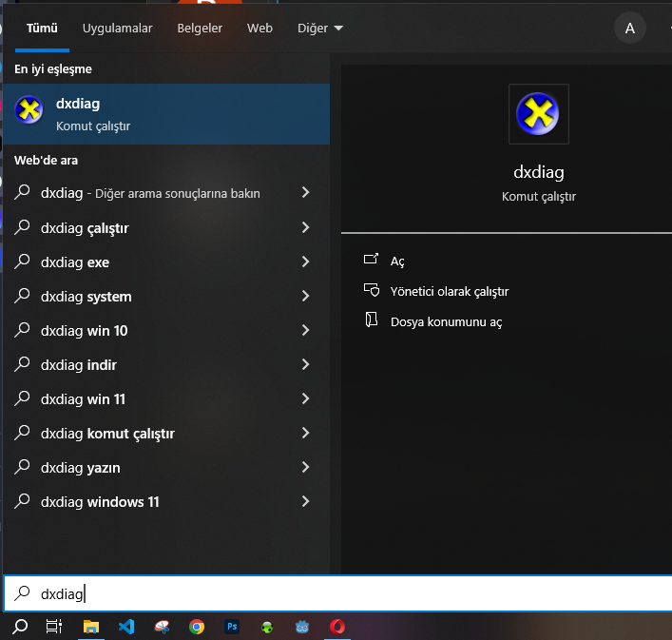Switch to the Web tab
The height and width of the screenshot is (640, 672).
(x=259, y=29)
